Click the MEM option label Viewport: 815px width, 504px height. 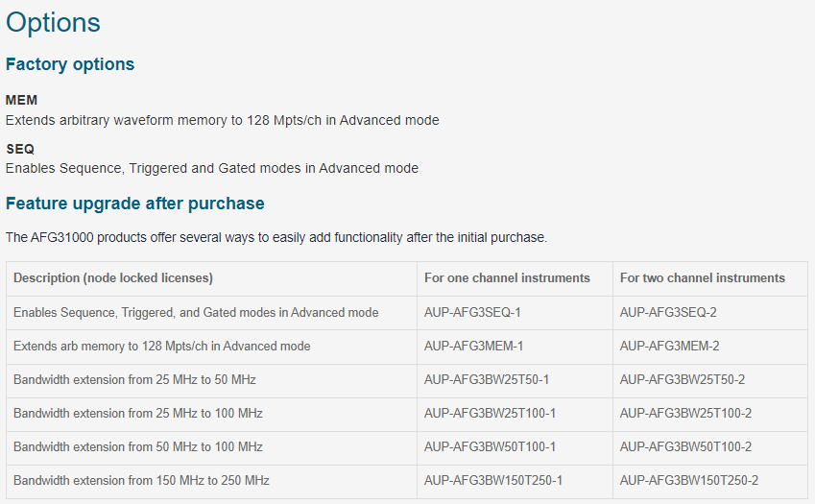[x=21, y=100]
